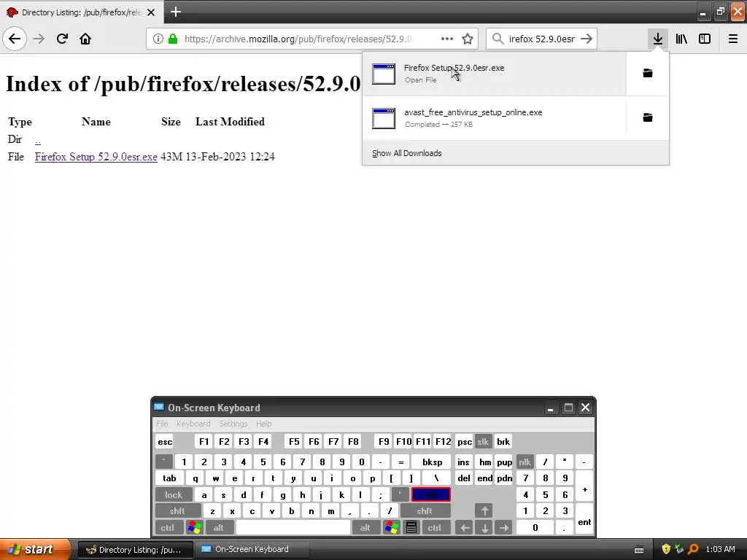Bookmark this page with the star
The height and width of the screenshot is (560, 747).
click(x=468, y=39)
